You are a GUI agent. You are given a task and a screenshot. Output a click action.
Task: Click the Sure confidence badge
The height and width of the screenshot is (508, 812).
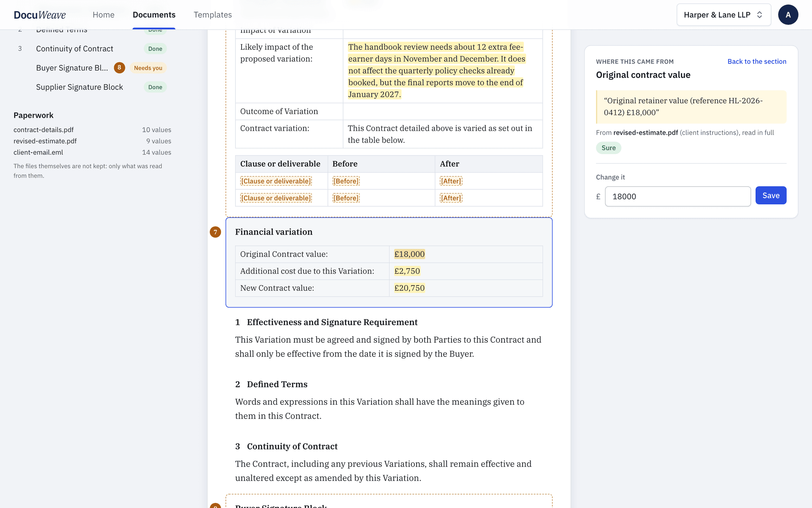[608, 148]
